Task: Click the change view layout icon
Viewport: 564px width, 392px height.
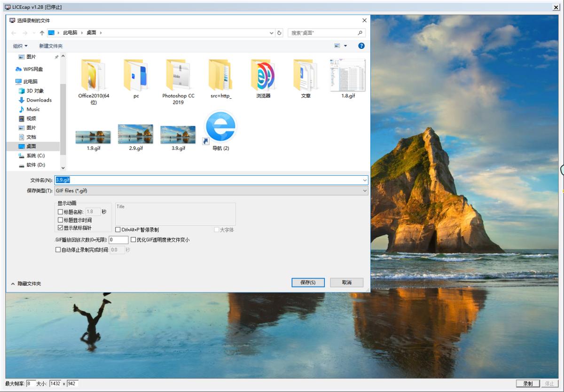Action: coord(337,46)
